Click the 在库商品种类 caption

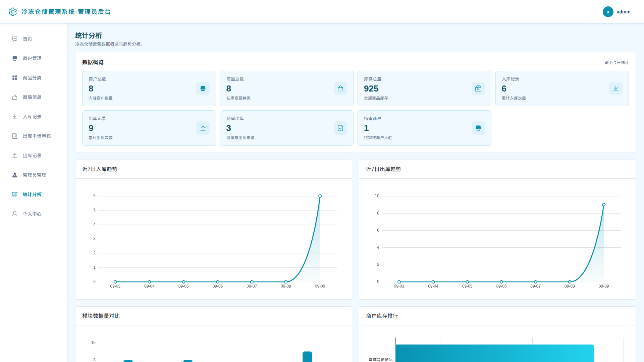[x=238, y=98]
